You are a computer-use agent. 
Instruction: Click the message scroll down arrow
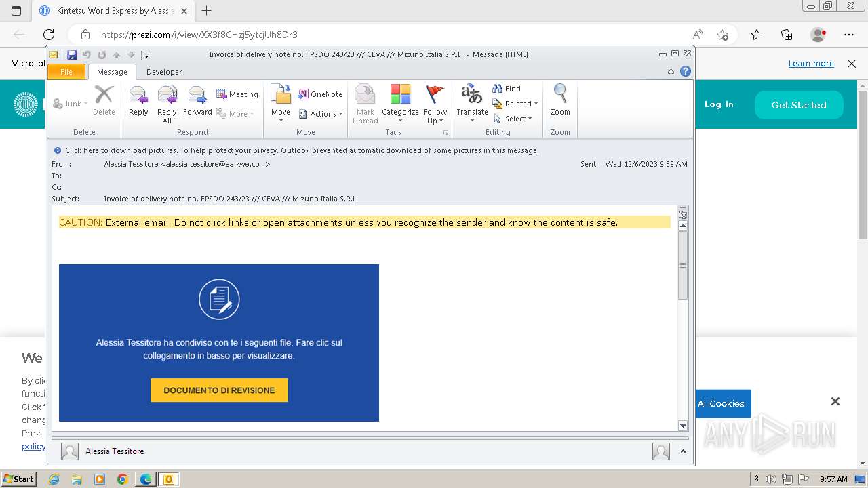coord(683,426)
